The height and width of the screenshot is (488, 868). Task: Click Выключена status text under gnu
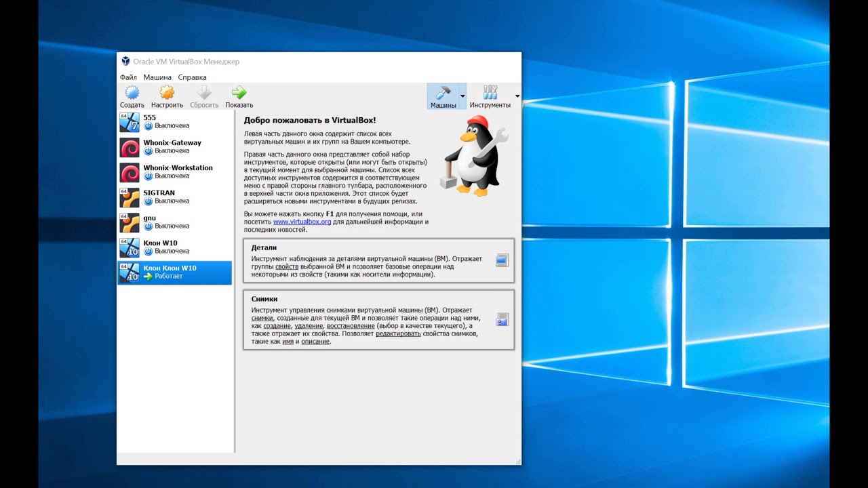click(172, 226)
